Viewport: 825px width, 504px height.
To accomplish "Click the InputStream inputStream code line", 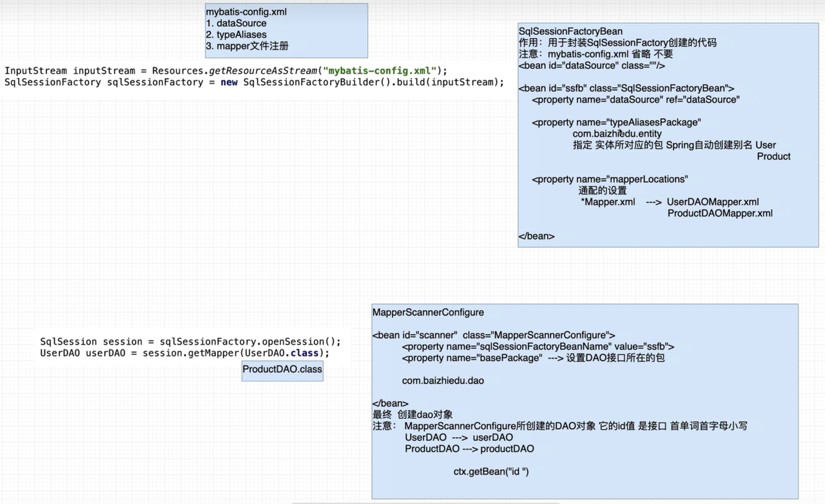I will click(226, 70).
